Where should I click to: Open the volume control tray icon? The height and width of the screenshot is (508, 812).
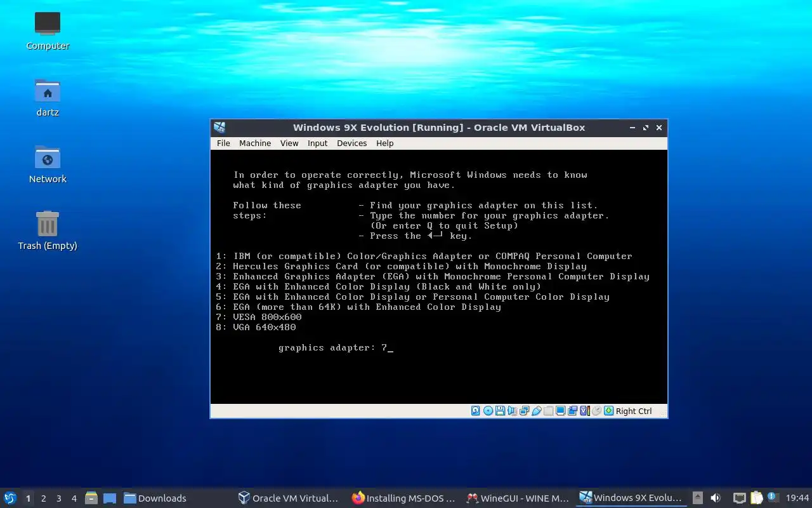coord(716,498)
